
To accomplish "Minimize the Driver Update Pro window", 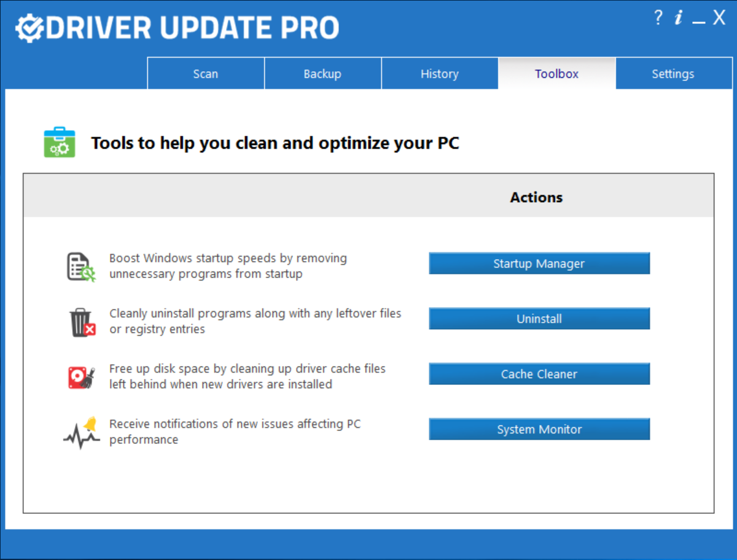I will coord(698,20).
